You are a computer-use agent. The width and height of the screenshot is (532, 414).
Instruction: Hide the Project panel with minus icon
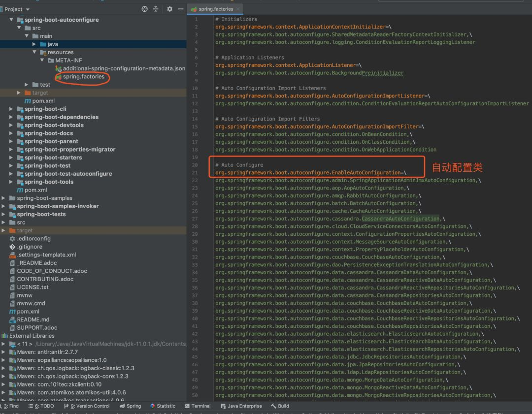coord(181,9)
